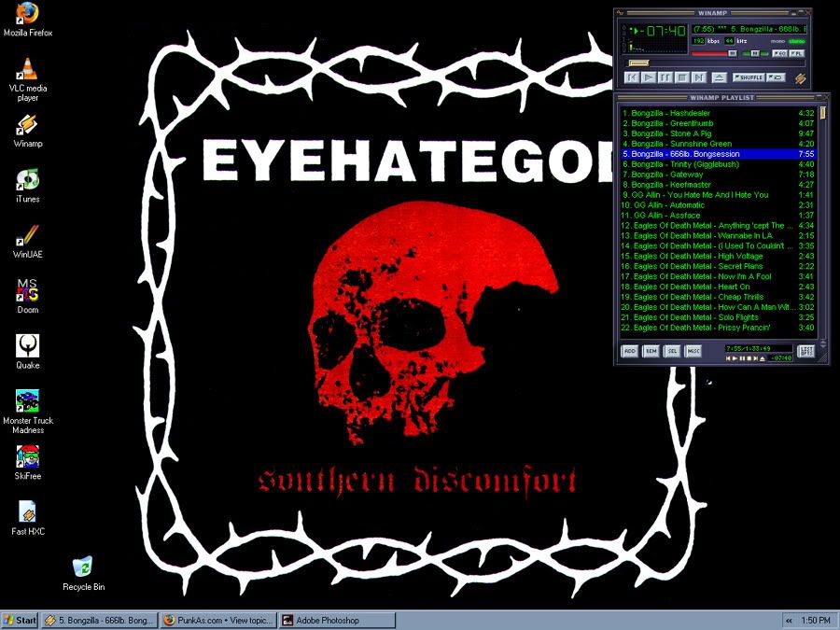Select the Fast HXC desktop file
Image resolution: width=840 pixels, height=630 pixels.
[x=28, y=518]
